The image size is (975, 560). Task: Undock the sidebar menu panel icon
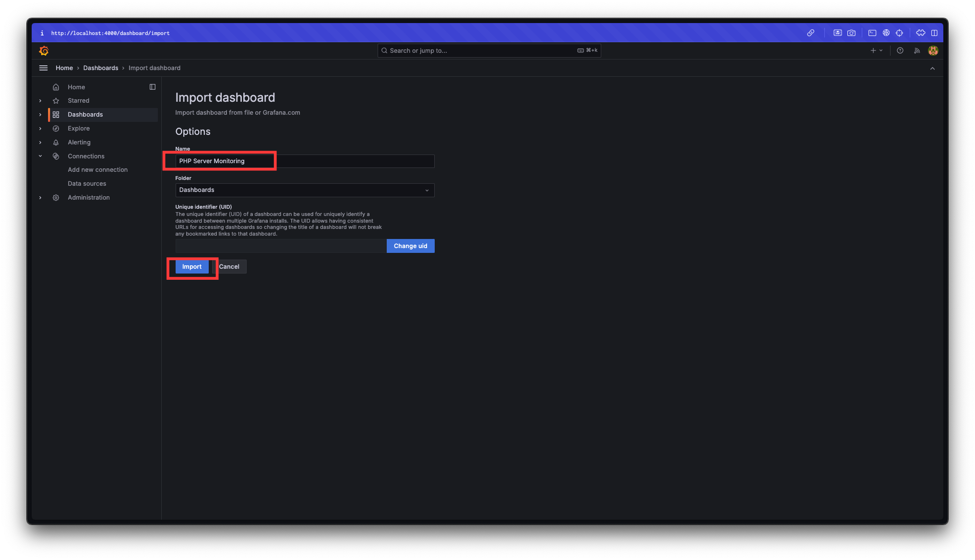click(153, 87)
